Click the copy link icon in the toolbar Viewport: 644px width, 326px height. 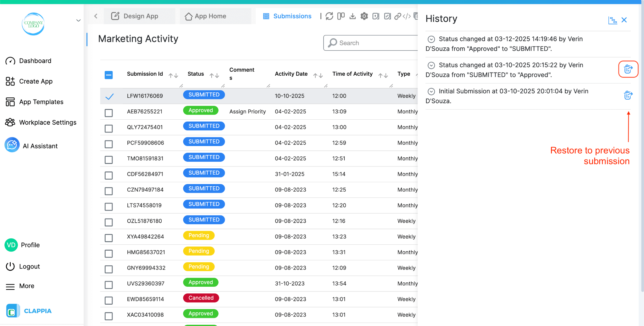coord(398,16)
